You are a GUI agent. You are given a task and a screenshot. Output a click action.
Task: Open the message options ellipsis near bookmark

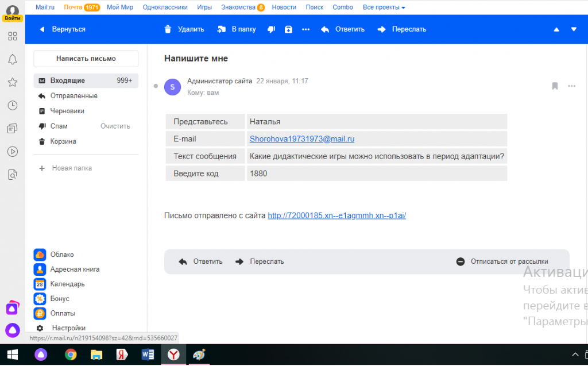pyautogui.click(x=571, y=86)
